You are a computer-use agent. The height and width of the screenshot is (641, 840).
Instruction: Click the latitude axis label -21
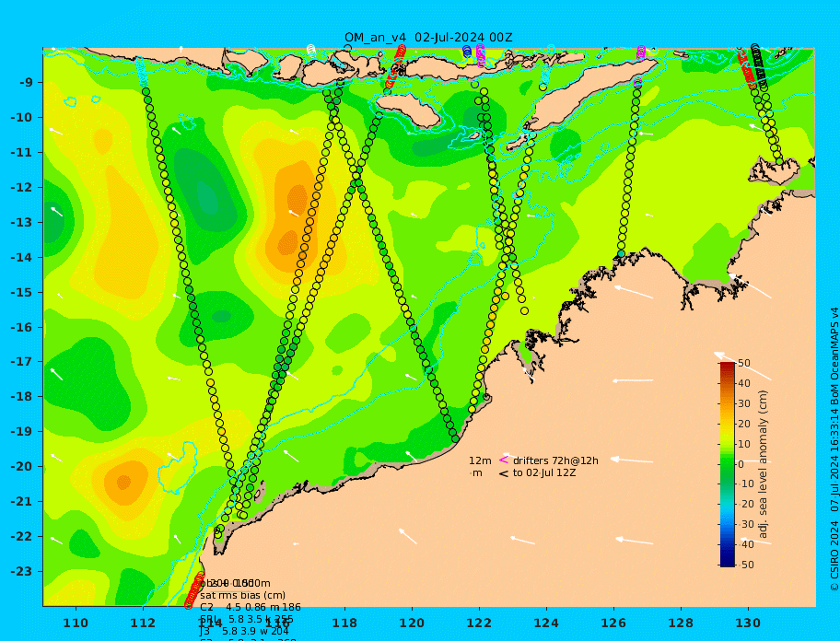22,502
